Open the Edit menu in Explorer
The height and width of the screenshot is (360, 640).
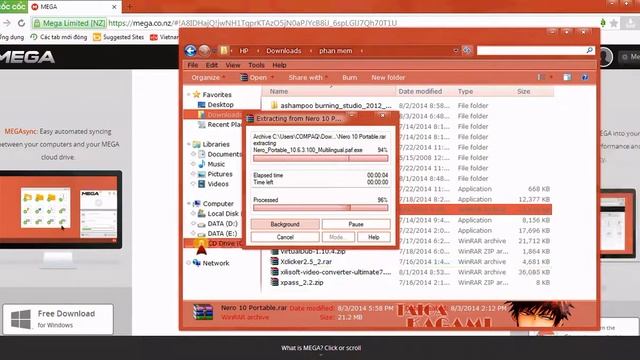click(x=211, y=65)
